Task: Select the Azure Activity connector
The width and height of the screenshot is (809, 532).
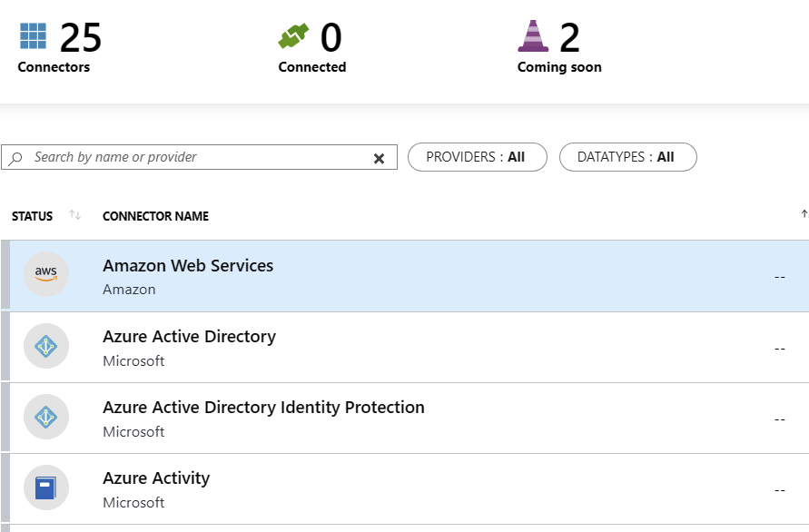Action: pyautogui.click(x=405, y=489)
